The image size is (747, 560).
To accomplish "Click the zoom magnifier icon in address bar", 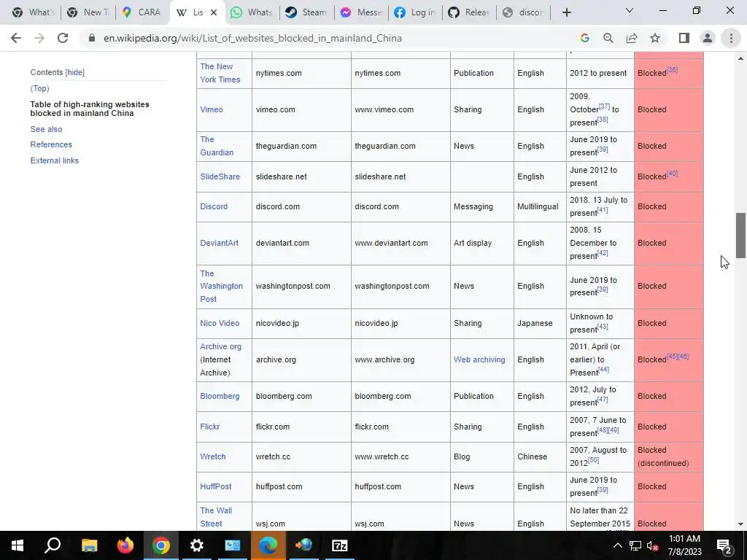I will click(608, 38).
